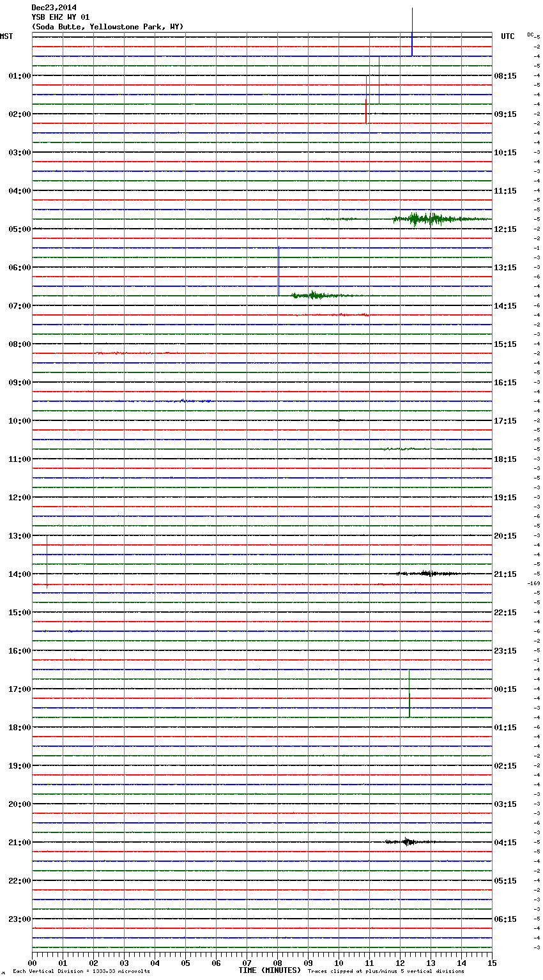The image size is (543, 980).
Task: Click the green vertical spike near 17:00 MST
Action: pos(409,693)
